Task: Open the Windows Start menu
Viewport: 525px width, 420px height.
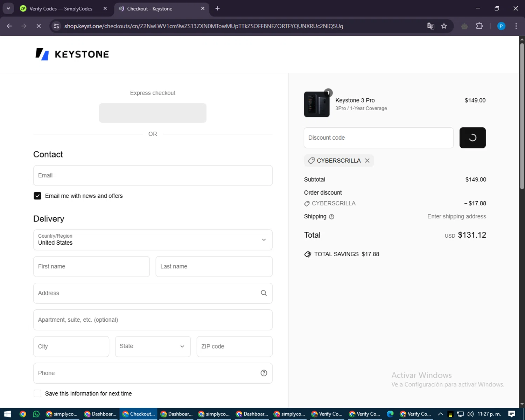Action: [x=7, y=414]
